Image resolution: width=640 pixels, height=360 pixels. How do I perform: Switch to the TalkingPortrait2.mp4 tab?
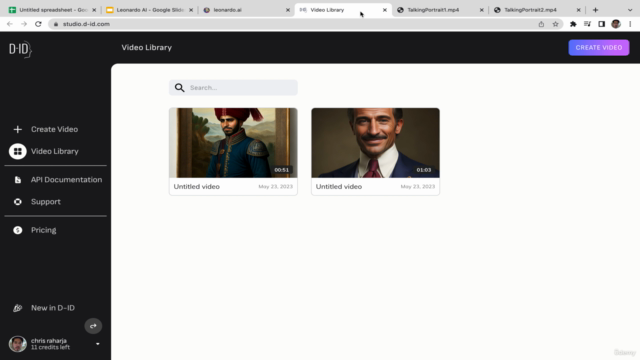click(537, 10)
